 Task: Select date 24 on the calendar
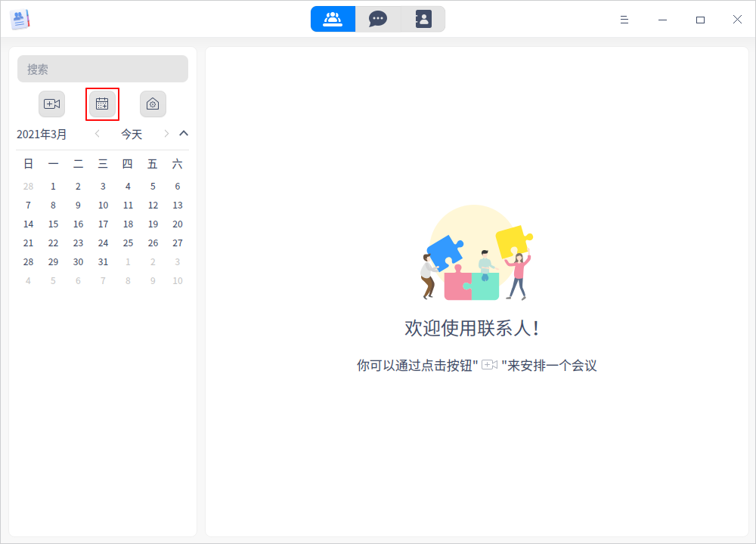pyautogui.click(x=103, y=243)
